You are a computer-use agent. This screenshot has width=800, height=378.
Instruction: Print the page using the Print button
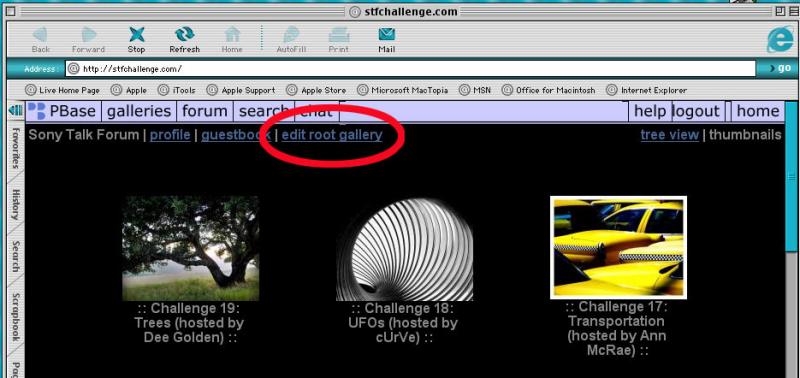tap(339, 40)
